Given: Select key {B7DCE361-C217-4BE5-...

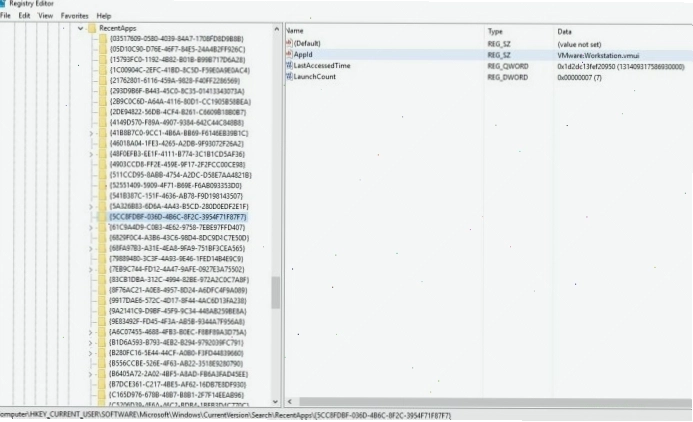Looking at the screenshot, I should [x=178, y=384].
